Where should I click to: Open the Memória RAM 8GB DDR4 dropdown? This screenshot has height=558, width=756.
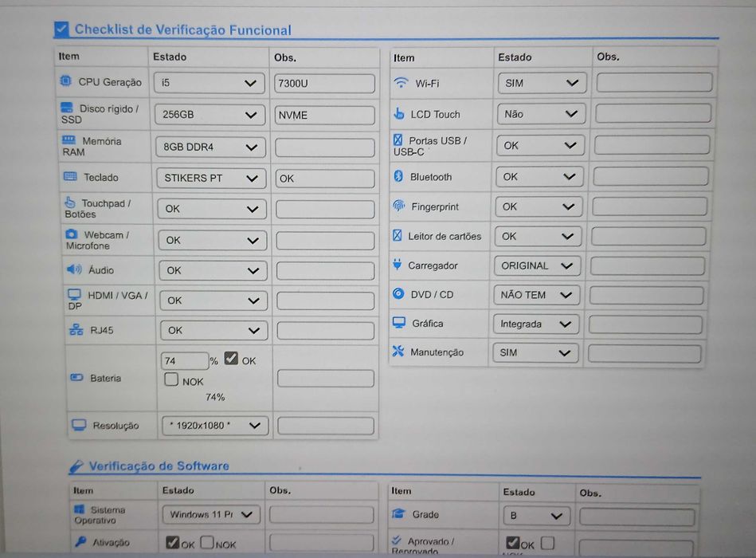click(210, 147)
